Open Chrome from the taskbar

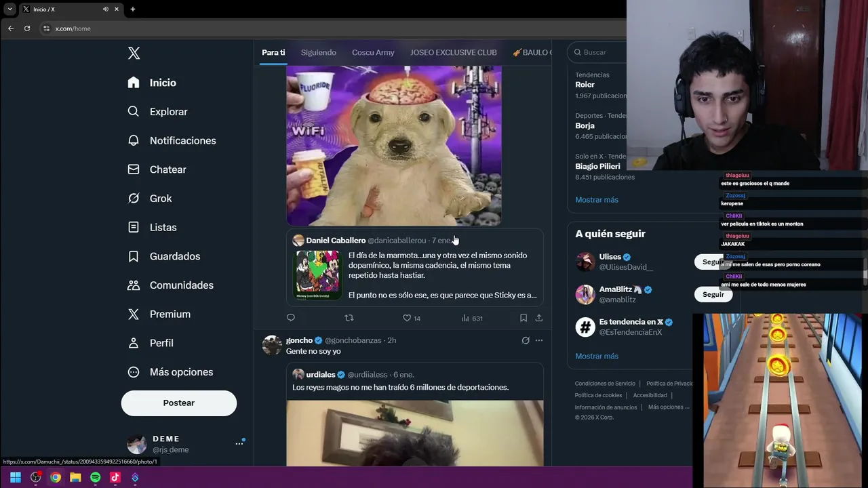point(56,477)
